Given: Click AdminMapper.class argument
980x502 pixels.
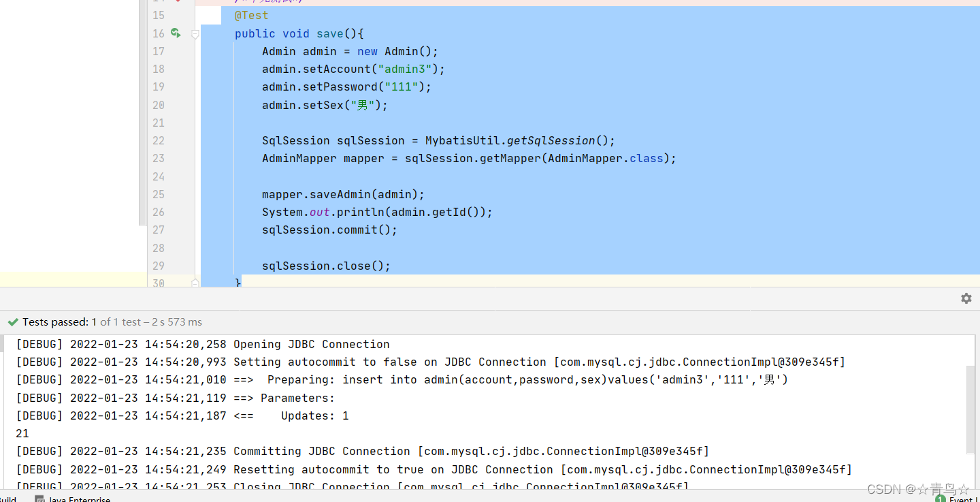Looking at the screenshot, I should pyautogui.click(x=606, y=158).
